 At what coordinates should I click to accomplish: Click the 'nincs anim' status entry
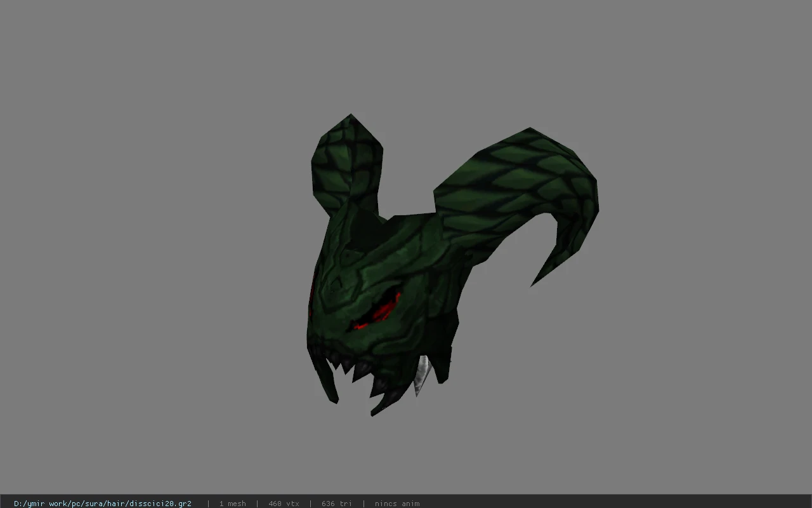click(397, 504)
